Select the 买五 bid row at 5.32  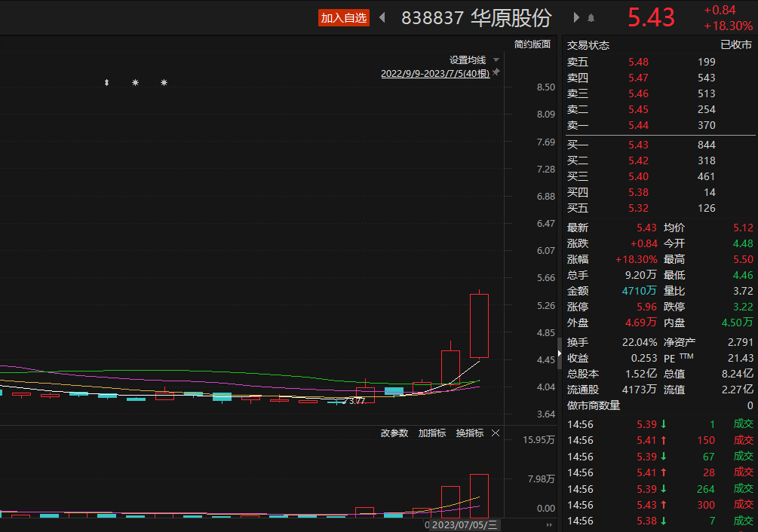660,209
